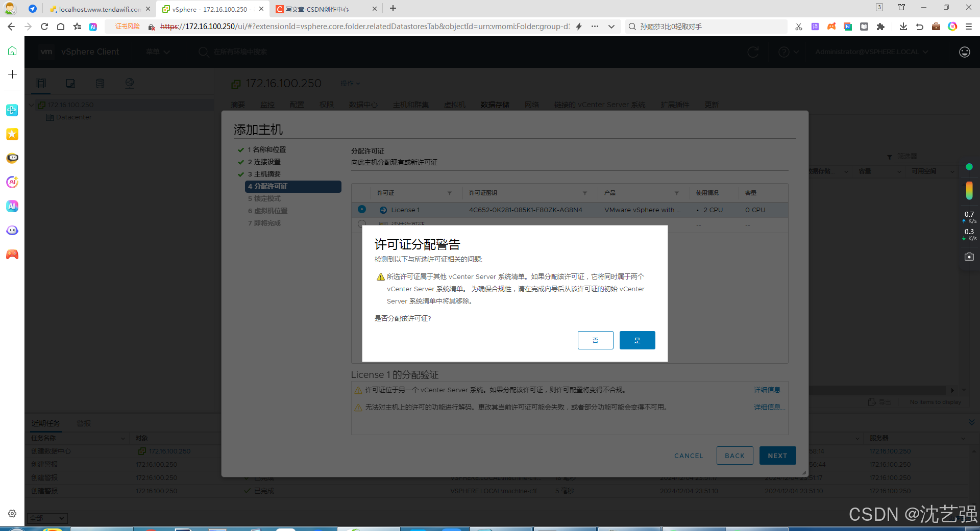980x531 pixels.
Task: Click the briefcase toolbox icon
Action: (936, 27)
